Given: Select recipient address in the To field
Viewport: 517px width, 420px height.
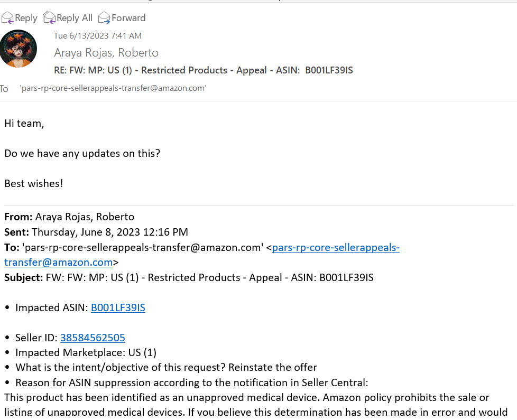Looking at the screenshot, I should coord(113,88).
